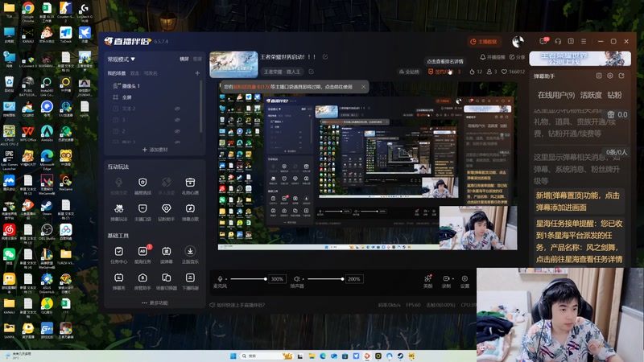This screenshot has width=644, height=362.
Task: Open Steam icon on taskbar
Action: click(x=399, y=356)
